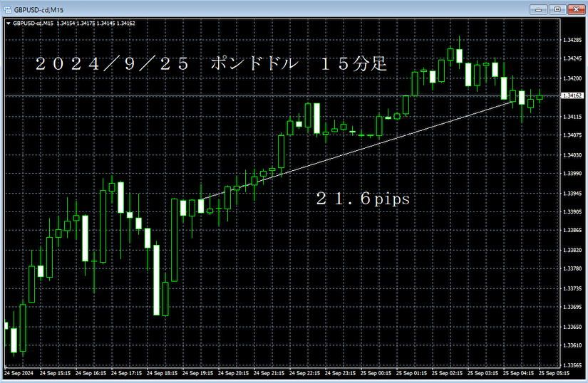
Task: Minimize the GBPUSD-cd chart window
Action: pyautogui.click(x=538, y=9)
